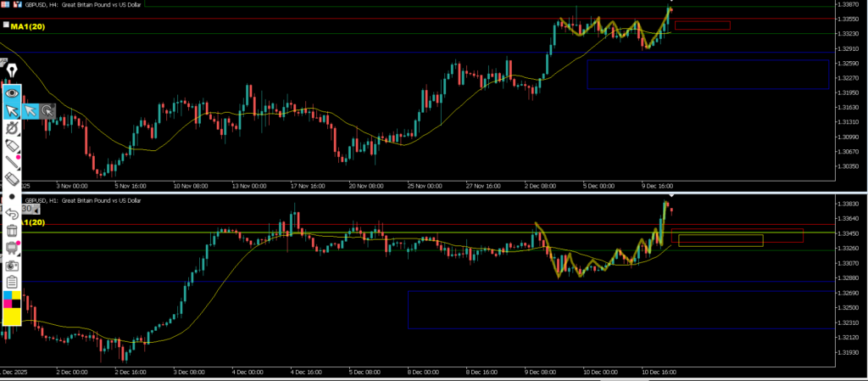
Task: Click the undo arrow icon
Action: click(x=12, y=214)
